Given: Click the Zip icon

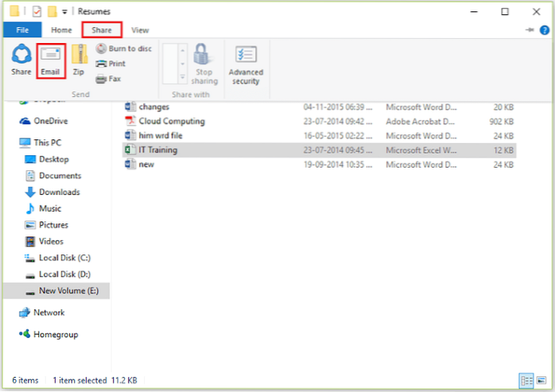Looking at the screenshot, I should (x=79, y=60).
